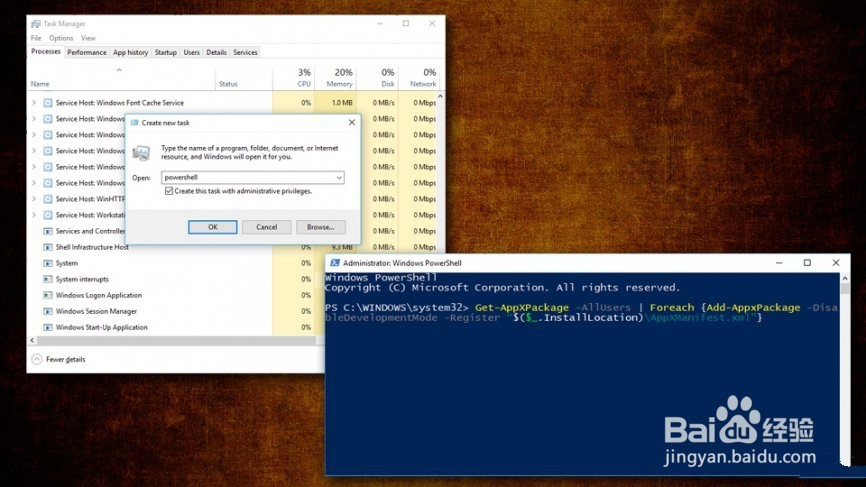Click the System interrupts process icon
Image resolution: width=866 pixels, height=487 pixels.
tap(48, 279)
